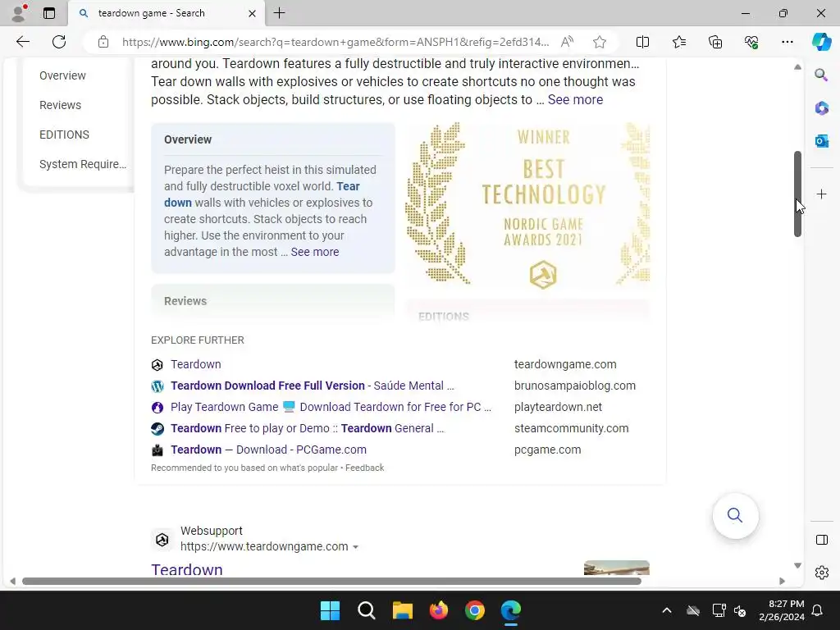Click Reviews card heading

click(x=185, y=301)
